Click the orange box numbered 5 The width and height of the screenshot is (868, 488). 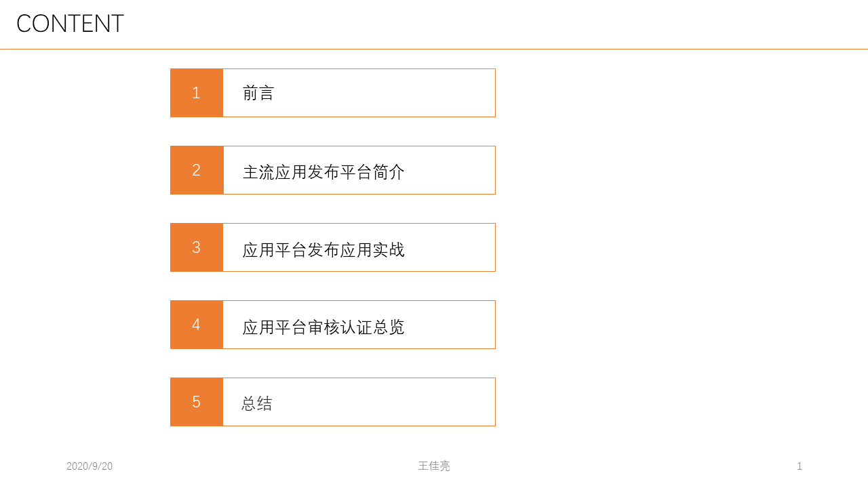click(x=197, y=402)
